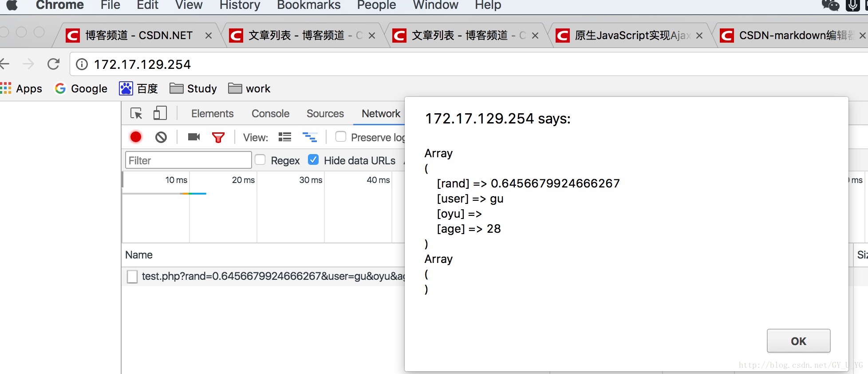Click the [oyu] => line in the alert
The image size is (868, 374).
click(459, 214)
